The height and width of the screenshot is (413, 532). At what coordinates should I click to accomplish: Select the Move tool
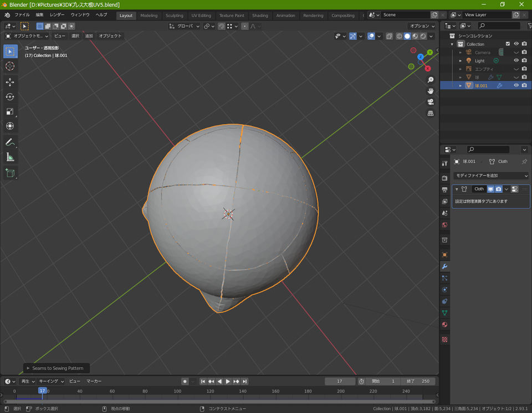10,82
